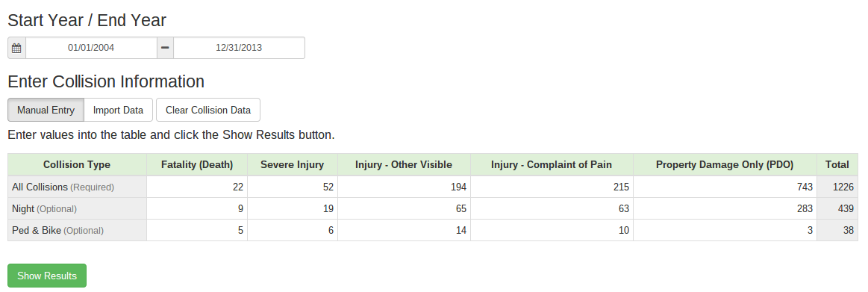Click Night Other Visible cell 65

[404, 208]
